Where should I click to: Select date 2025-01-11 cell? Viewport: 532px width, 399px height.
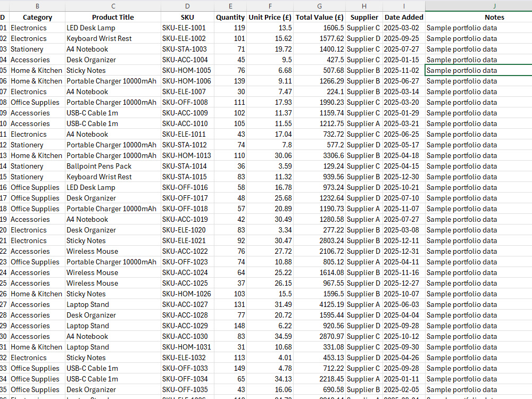pyautogui.click(x=404, y=379)
